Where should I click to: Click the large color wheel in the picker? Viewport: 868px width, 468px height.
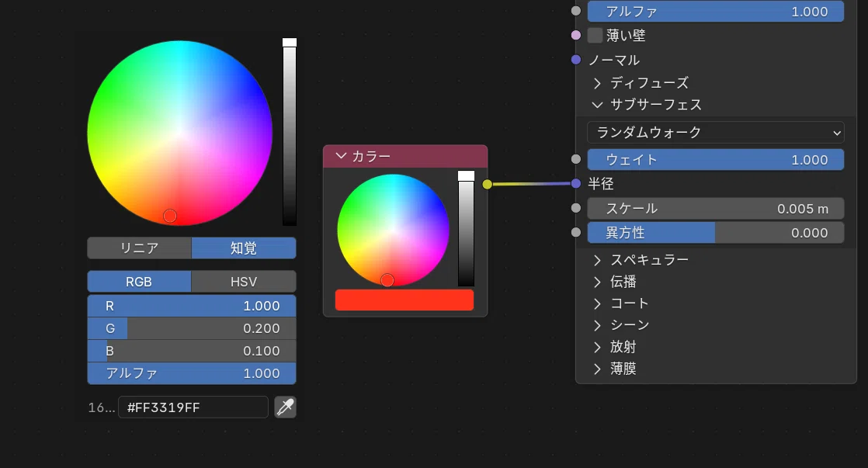180,133
